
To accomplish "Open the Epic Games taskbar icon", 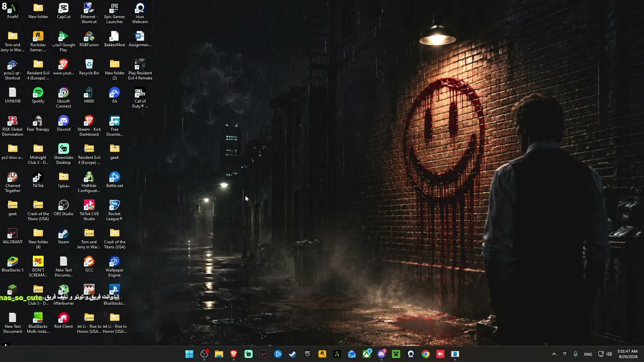I will pyautogui.click(x=307, y=354).
